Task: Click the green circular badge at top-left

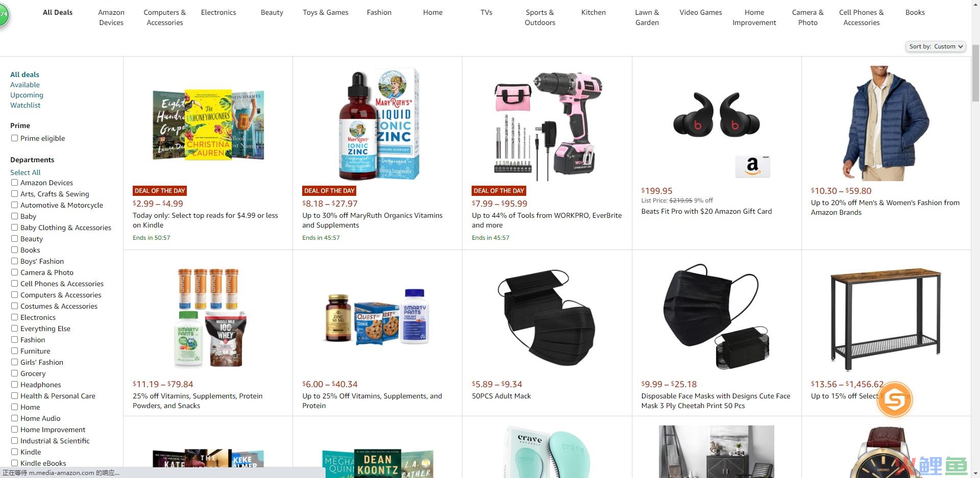Action: [4, 15]
